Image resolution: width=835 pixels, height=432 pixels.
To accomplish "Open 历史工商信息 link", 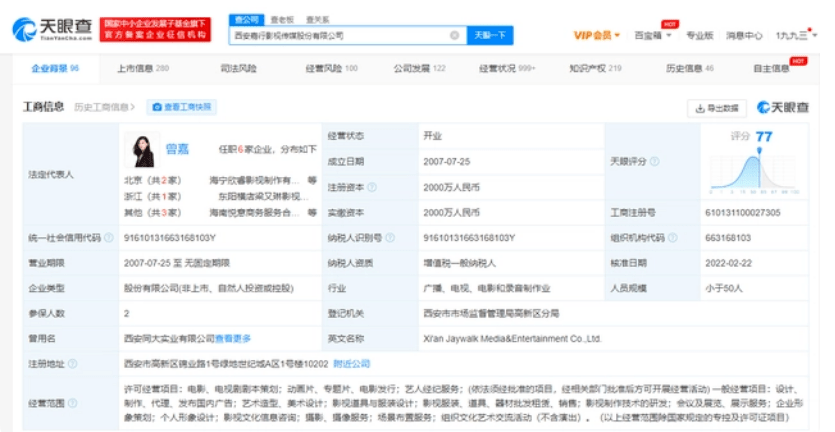I will 104,107.
